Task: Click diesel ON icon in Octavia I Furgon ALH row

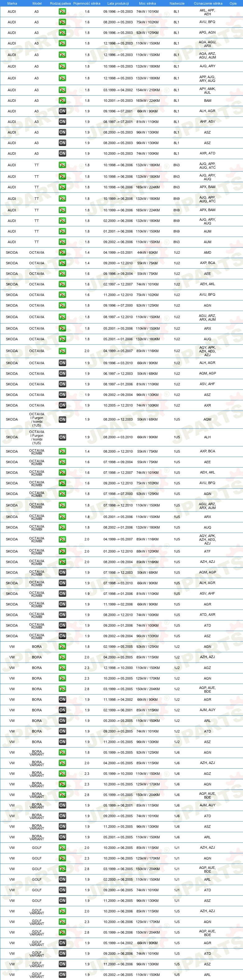Action: [x=62, y=437]
